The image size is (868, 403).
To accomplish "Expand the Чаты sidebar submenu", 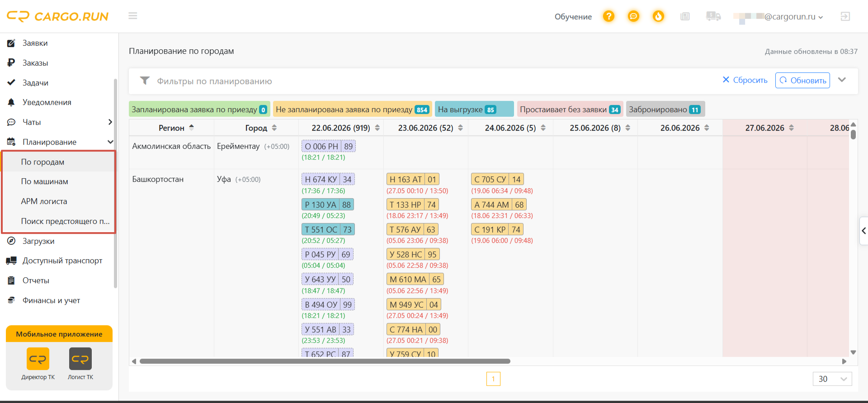I will [x=110, y=122].
